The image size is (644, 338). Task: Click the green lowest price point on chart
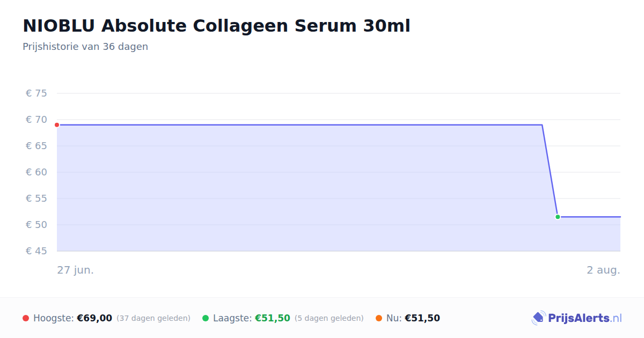558,217
